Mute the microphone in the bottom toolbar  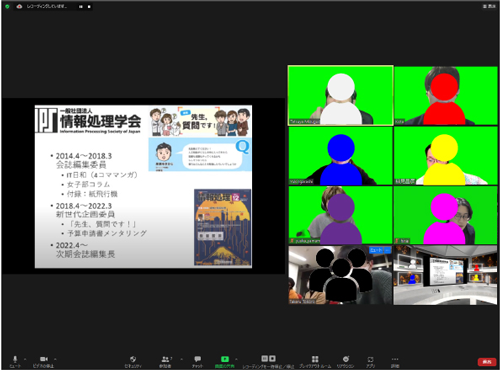pos(15,361)
